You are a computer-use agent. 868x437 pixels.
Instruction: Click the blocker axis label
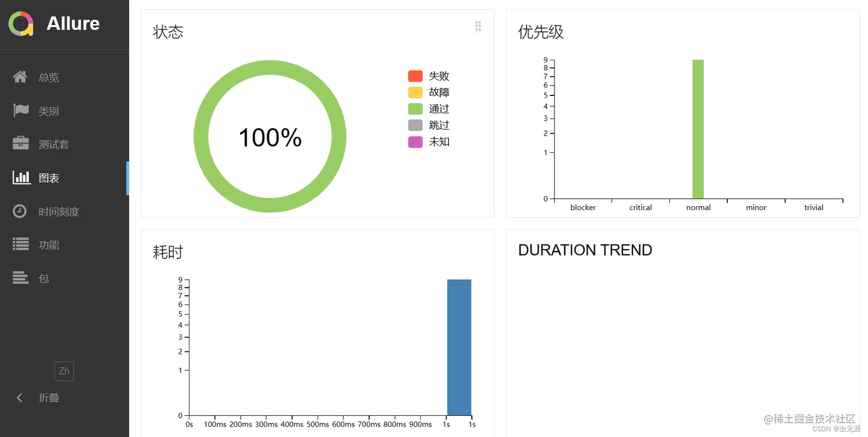pyautogui.click(x=583, y=207)
